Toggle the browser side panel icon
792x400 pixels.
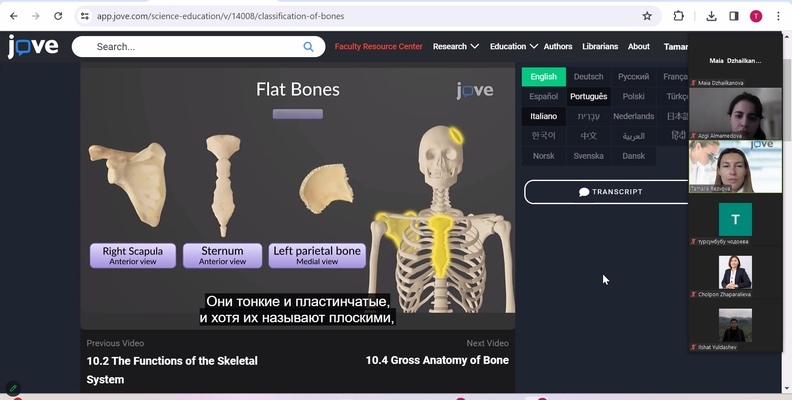[x=734, y=16]
